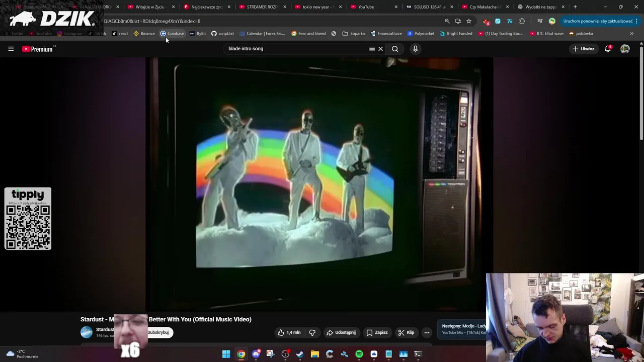The height and width of the screenshot is (362, 644).
Task: Start voice search with the microphone icon
Action: (415, 49)
